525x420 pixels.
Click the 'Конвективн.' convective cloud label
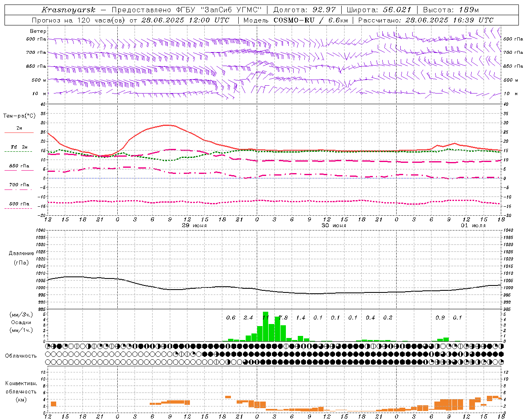[21, 383]
